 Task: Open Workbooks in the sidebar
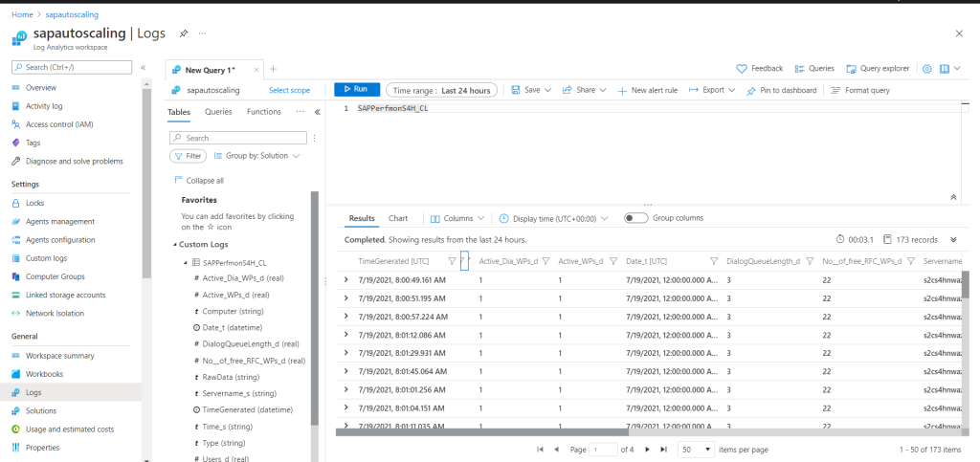(x=44, y=374)
